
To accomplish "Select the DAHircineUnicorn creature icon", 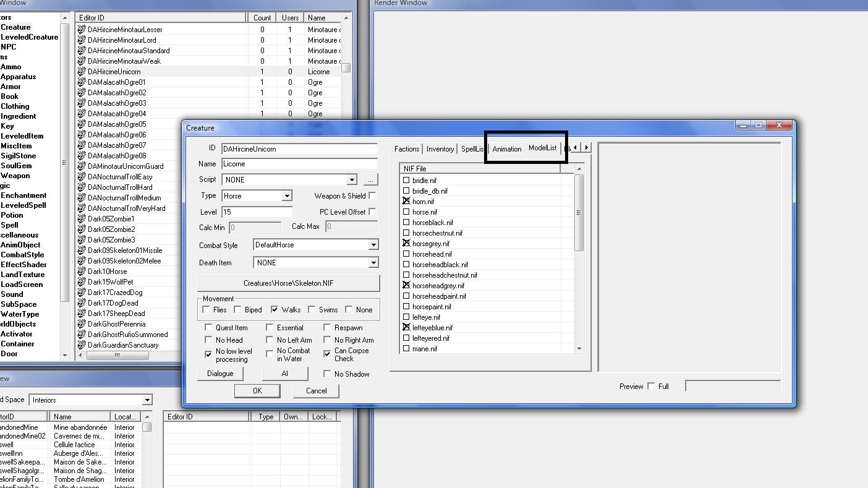I will (x=81, y=72).
